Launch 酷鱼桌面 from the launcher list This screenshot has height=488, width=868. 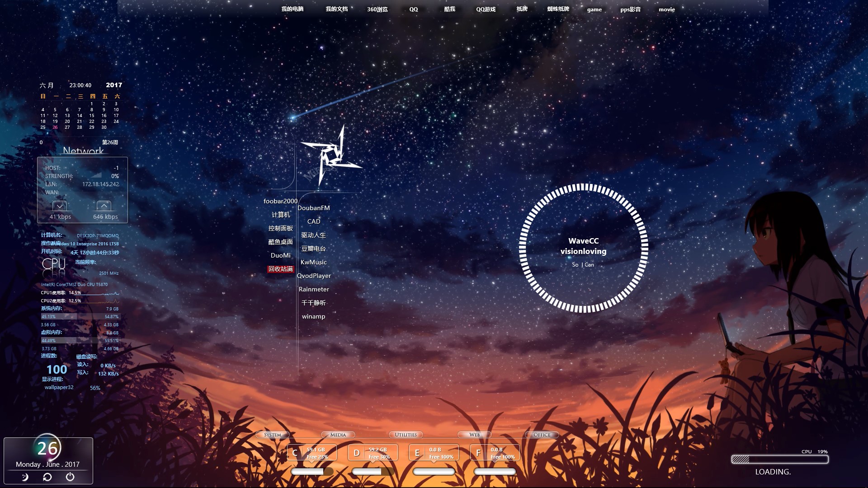281,242
